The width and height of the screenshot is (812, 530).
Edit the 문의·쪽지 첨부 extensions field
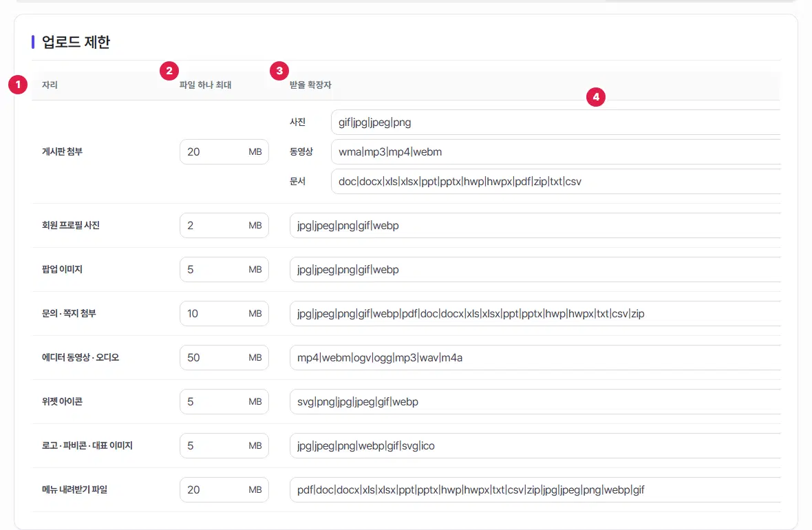click(x=535, y=313)
